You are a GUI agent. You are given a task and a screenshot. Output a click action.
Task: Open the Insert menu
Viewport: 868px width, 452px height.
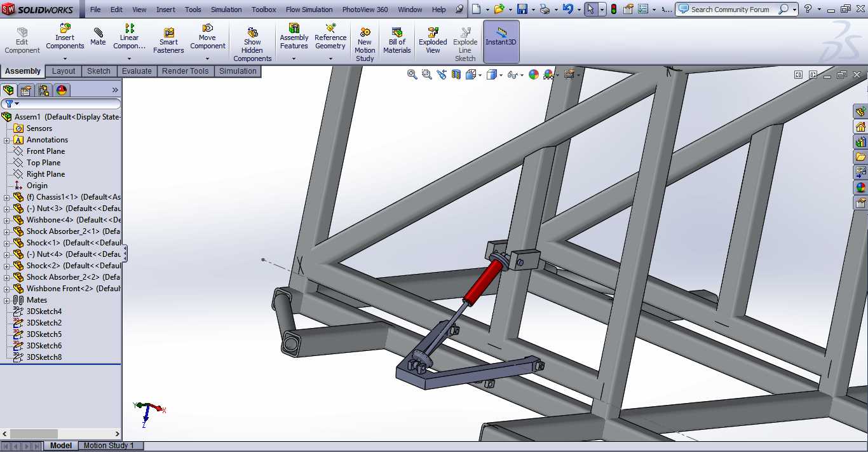pyautogui.click(x=166, y=10)
